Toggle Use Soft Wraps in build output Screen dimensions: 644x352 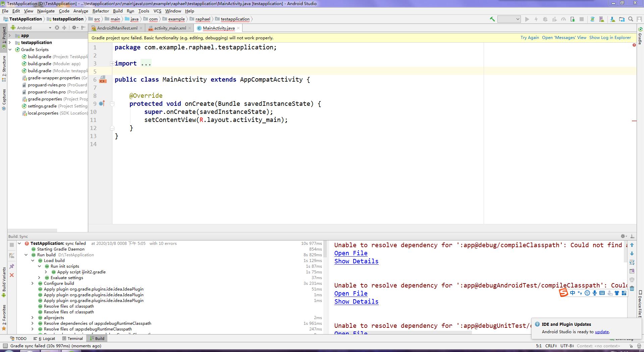point(632,262)
